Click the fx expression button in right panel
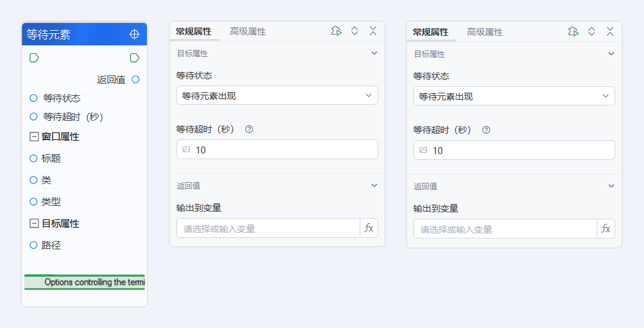Viewport: 644px width, 328px height. (x=606, y=228)
